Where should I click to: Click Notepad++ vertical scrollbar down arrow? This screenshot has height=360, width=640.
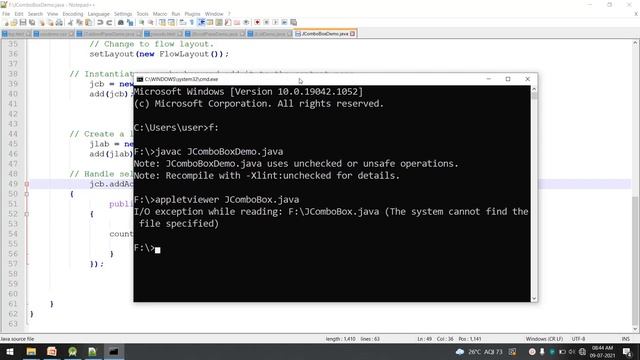[636, 329]
